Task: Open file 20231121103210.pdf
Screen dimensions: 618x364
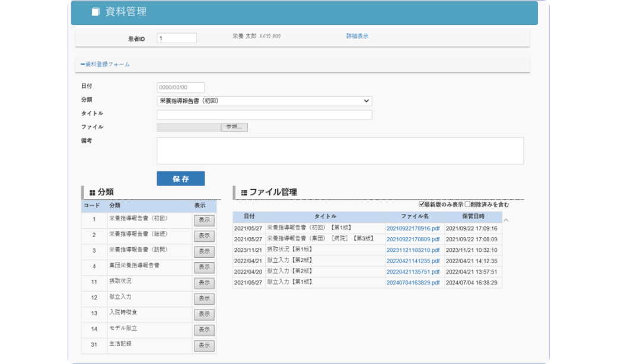Action: click(413, 250)
